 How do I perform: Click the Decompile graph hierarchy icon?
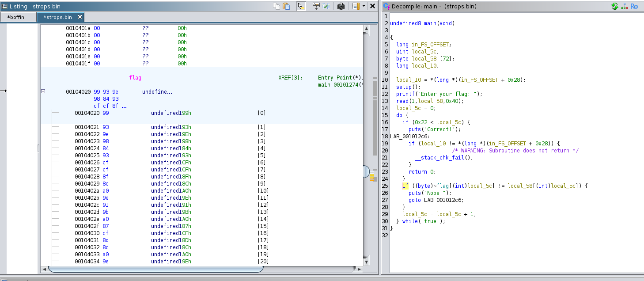click(x=624, y=6)
